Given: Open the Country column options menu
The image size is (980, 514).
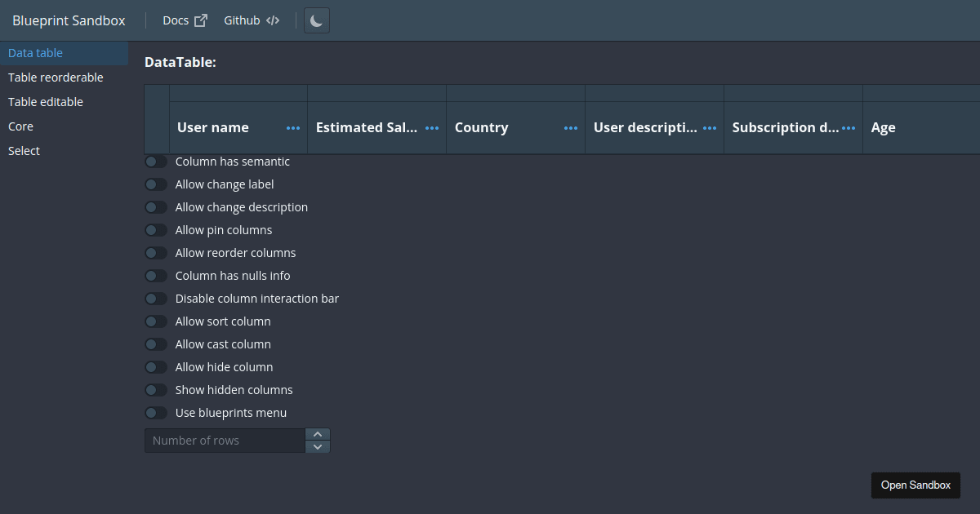Looking at the screenshot, I should coord(570,127).
